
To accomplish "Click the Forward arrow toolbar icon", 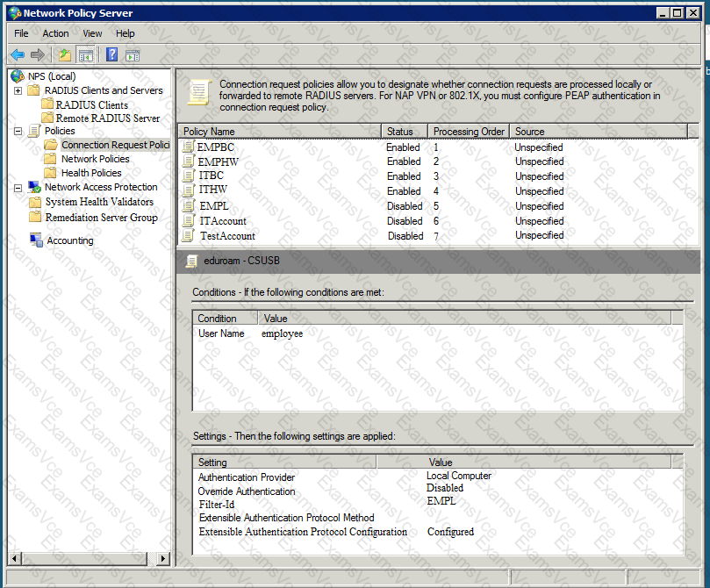I will (x=37, y=54).
